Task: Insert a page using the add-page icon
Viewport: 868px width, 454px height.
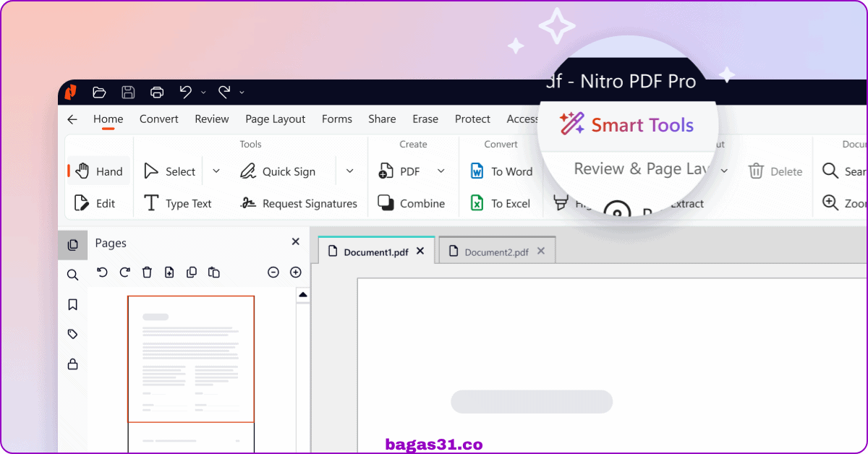Action: pyautogui.click(x=169, y=273)
